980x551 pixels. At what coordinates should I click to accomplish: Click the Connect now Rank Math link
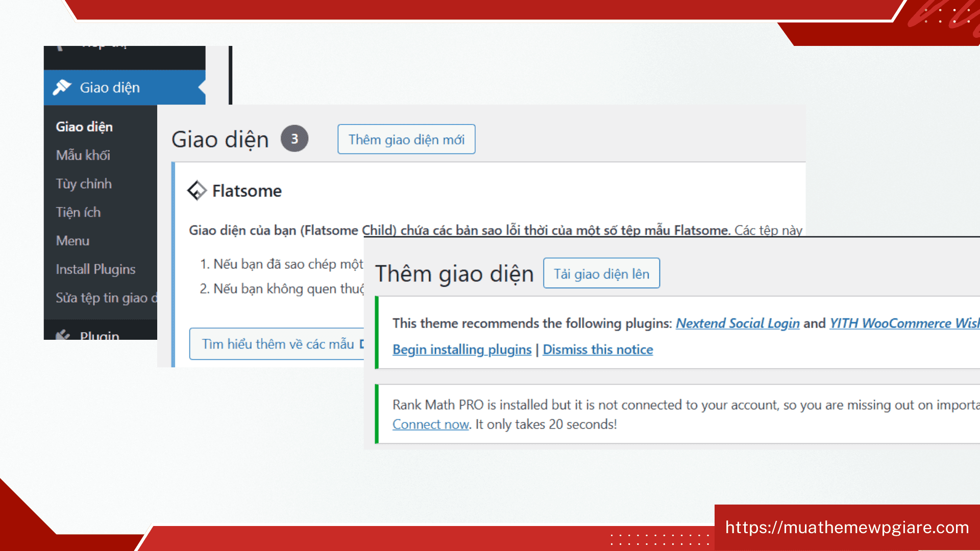pos(430,424)
